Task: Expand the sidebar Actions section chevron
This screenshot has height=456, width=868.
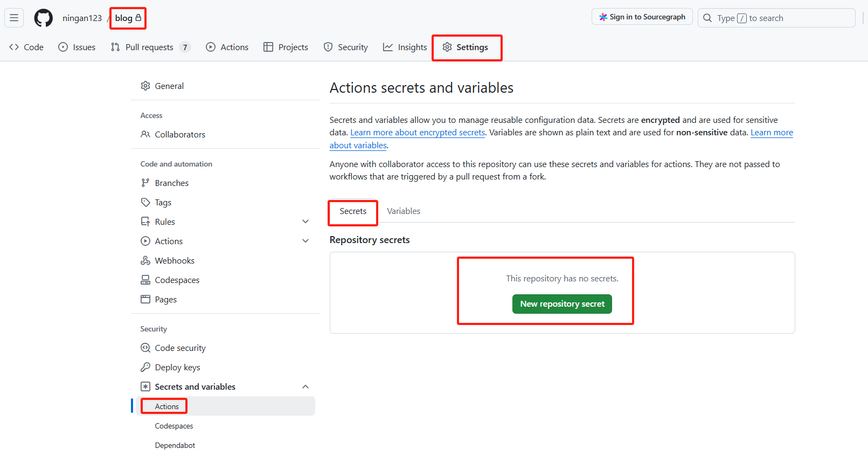Action: [x=305, y=241]
